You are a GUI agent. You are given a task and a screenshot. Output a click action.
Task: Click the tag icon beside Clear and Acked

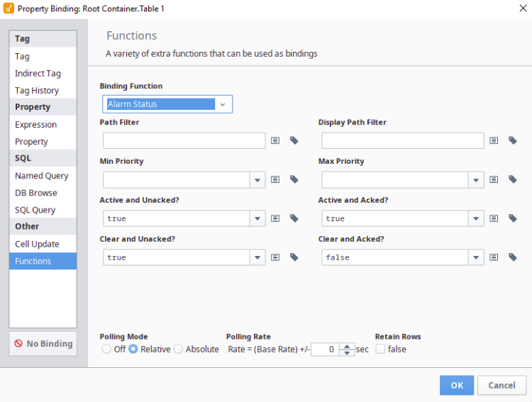point(513,257)
